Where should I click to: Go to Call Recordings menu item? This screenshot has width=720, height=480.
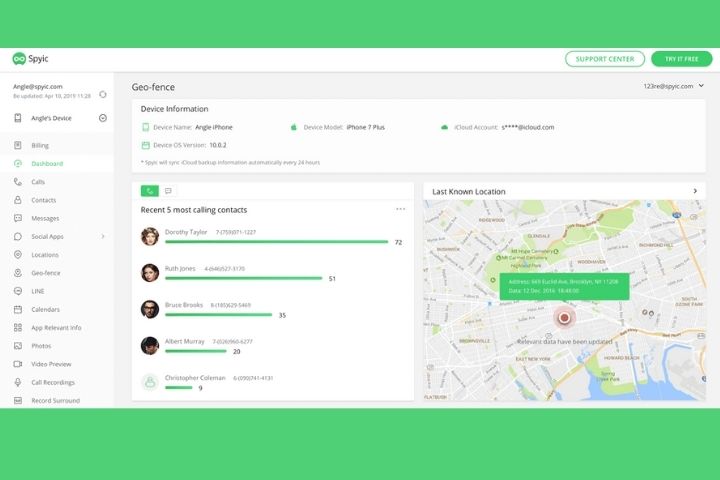53,382
